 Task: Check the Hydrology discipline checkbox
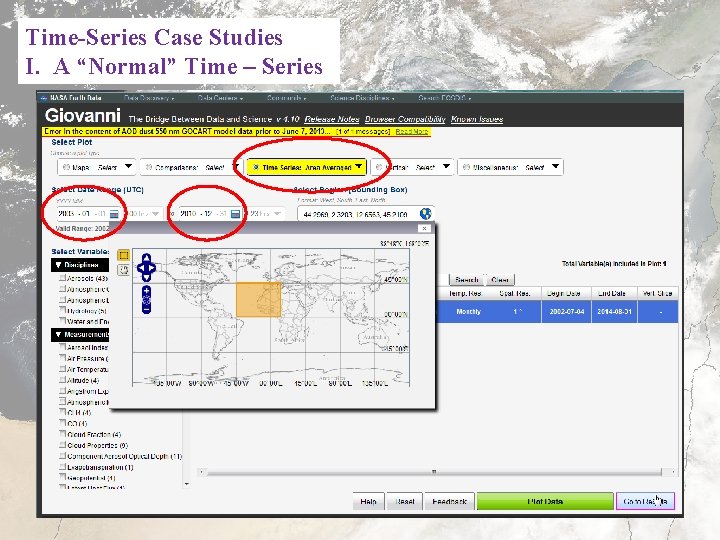[62, 310]
